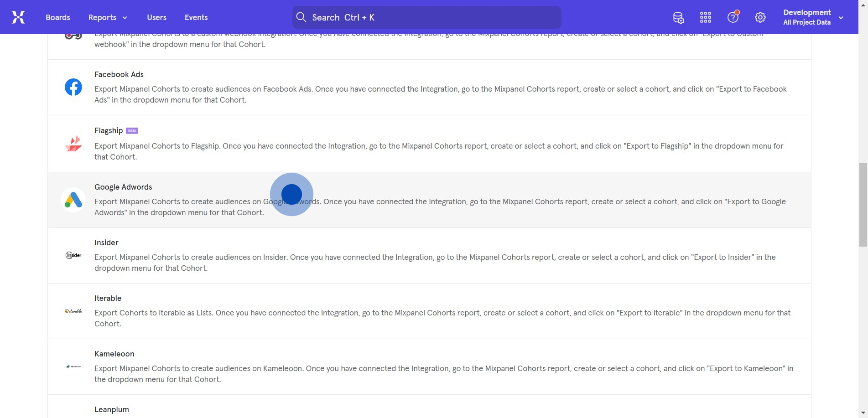Focus the Search input field
The height and width of the screenshot is (418, 868).
point(426,17)
